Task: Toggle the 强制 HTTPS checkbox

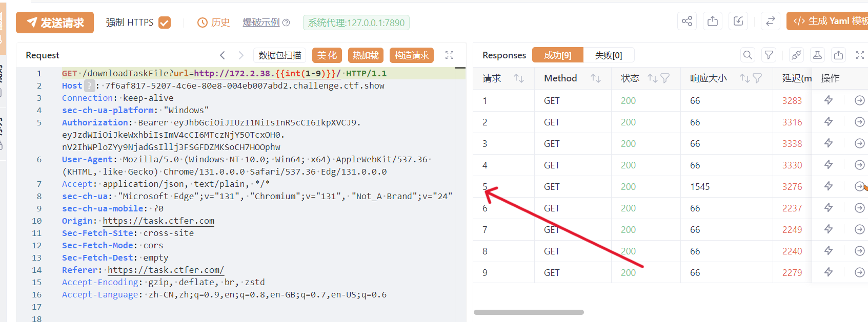Action: [x=165, y=23]
